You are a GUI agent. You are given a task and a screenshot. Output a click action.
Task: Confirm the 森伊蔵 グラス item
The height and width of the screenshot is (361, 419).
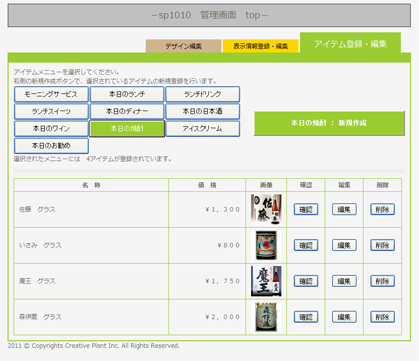click(306, 317)
